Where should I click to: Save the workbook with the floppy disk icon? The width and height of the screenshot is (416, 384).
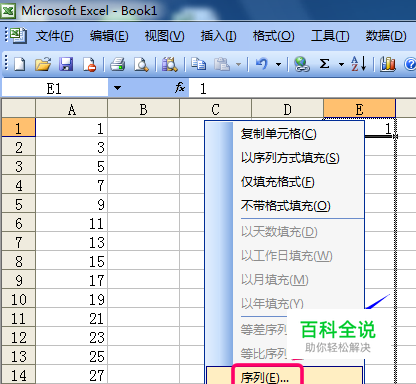tap(66, 64)
